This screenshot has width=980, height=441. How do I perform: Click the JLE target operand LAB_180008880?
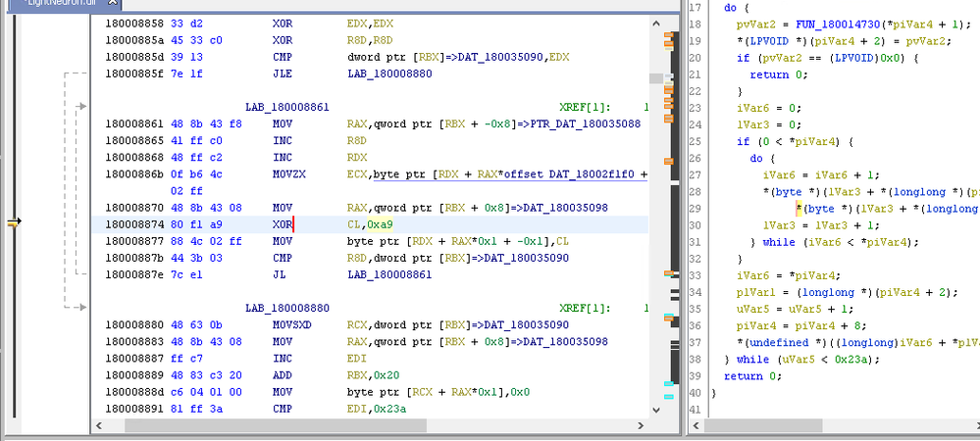coord(389,73)
